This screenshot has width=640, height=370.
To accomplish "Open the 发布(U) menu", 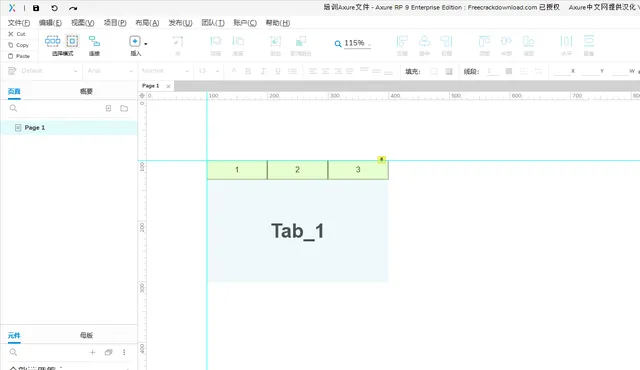I will [180, 23].
